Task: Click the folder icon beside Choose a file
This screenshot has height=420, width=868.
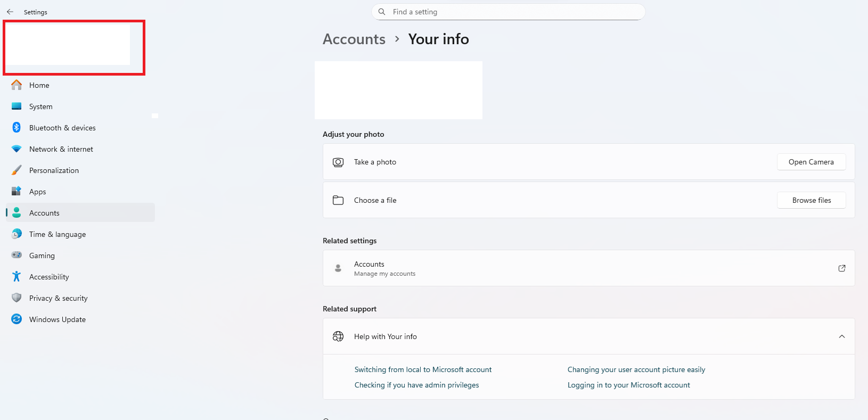Action: click(338, 201)
